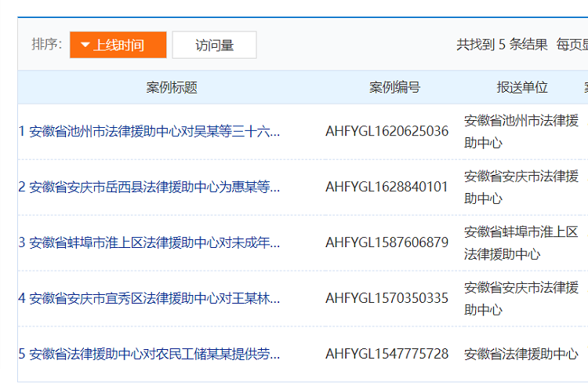Click the 案例标题 column header
This screenshot has height=386, width=588.
click(x=172, y=87)
